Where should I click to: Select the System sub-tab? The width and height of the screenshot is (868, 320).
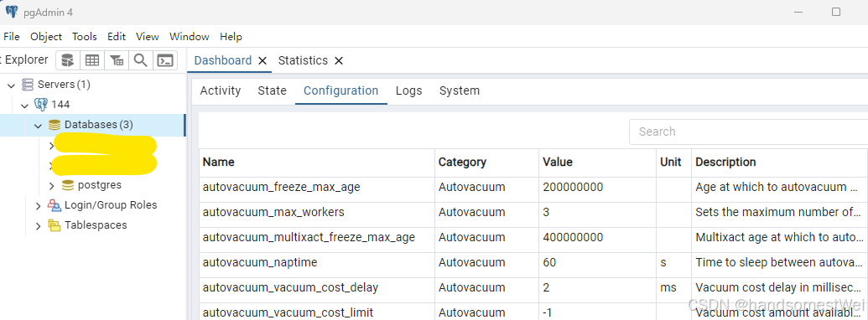(460, 90)
